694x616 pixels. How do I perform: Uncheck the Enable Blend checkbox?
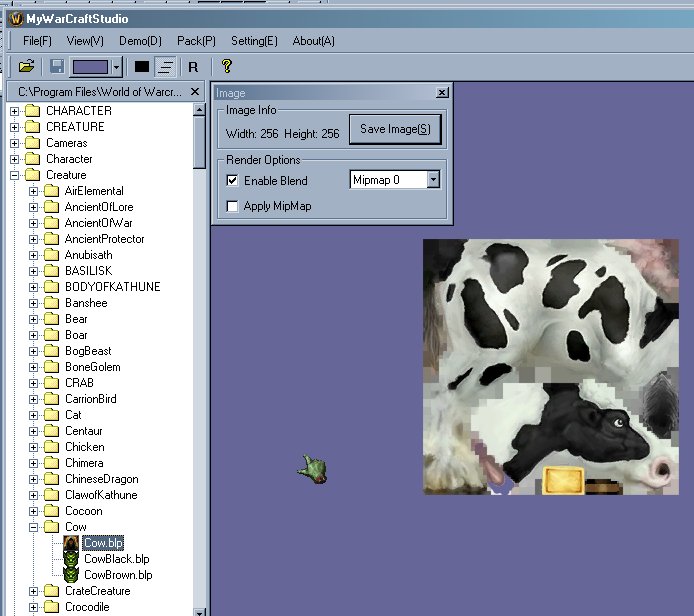(x=232, y=181)
